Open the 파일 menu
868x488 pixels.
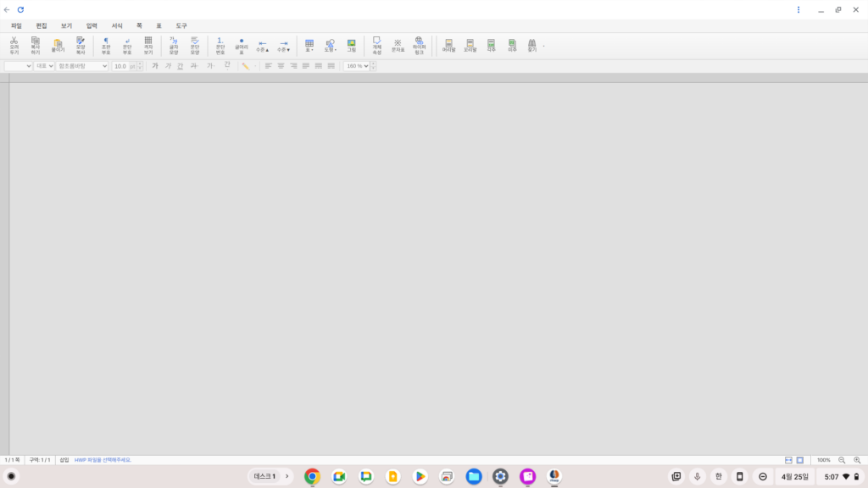coord(16,26)
